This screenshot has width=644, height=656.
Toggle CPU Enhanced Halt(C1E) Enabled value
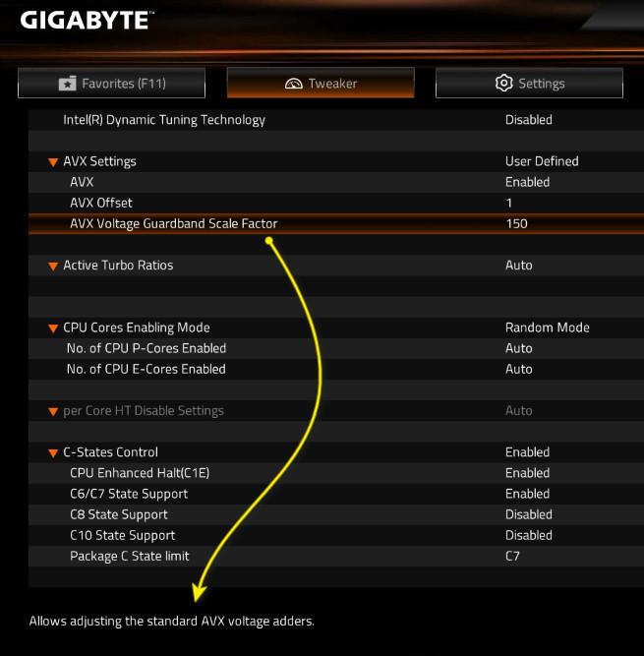(x=527, y=473)
